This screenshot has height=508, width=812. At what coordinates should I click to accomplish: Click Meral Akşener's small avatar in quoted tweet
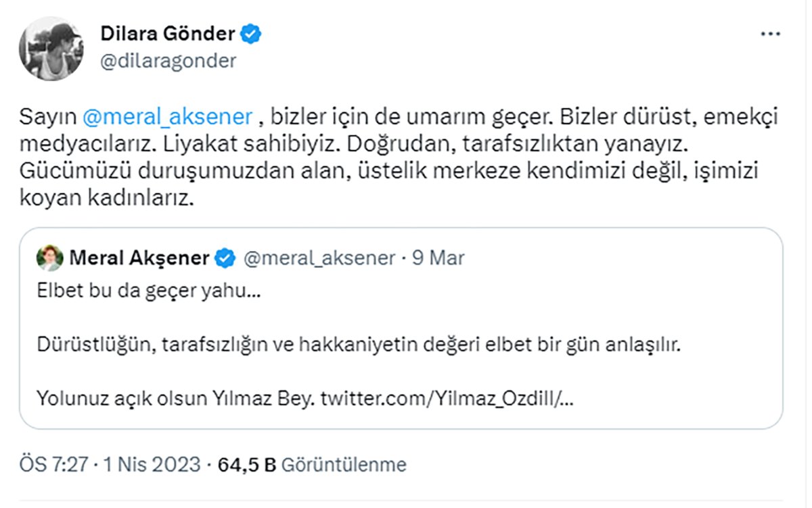click(x=49, y=258)
